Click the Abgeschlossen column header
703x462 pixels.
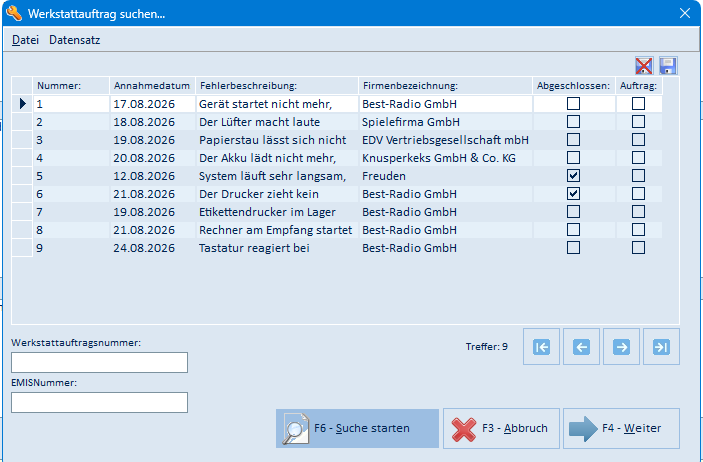point(573,86)
